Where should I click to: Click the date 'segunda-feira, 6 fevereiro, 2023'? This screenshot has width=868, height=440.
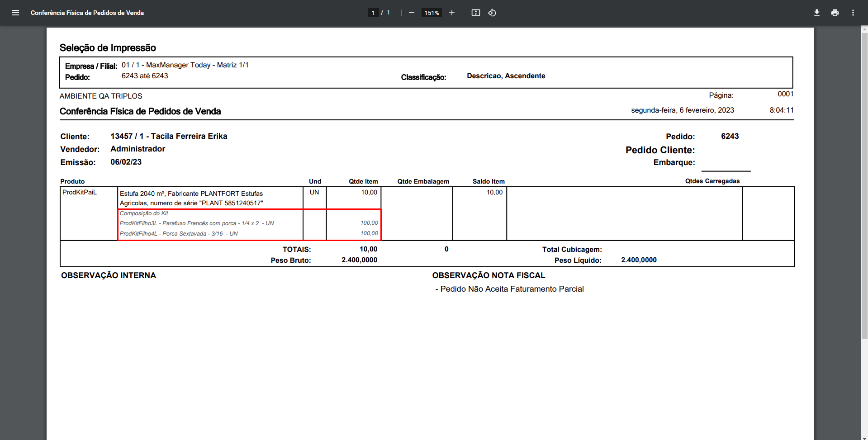683,110
